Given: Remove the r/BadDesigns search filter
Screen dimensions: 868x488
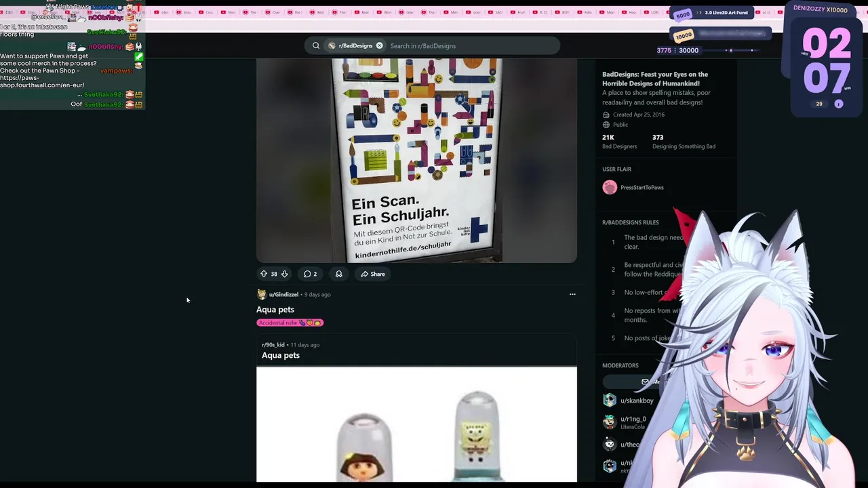Looking at the screenshot, I should [380, 45].
